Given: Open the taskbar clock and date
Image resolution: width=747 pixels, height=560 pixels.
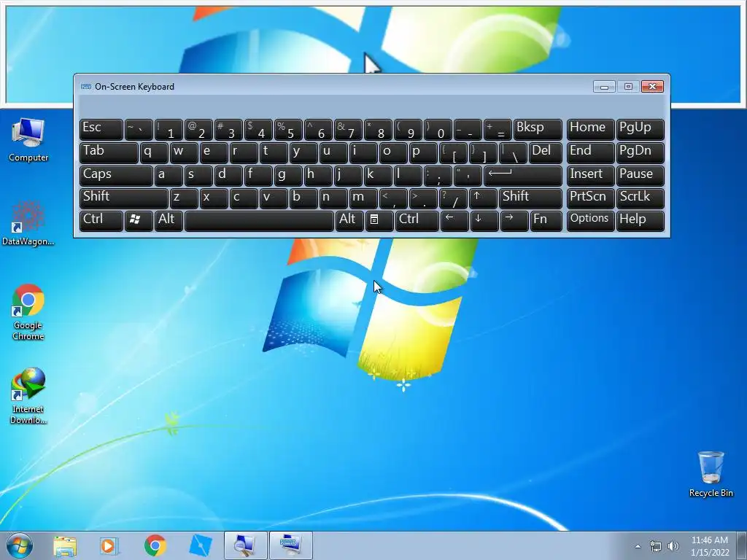Looking at the screenshot, I should coord(710,546).
